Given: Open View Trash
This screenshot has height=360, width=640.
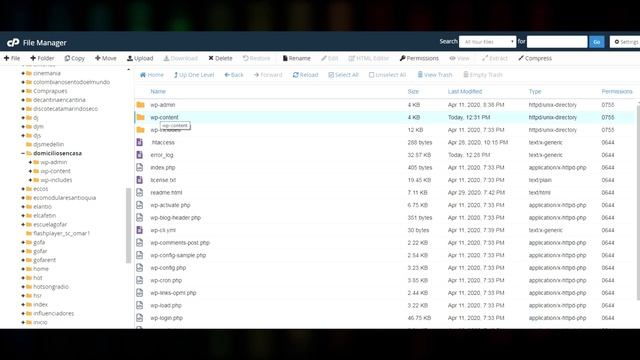Looking at the screenshot, I should [435, 75].
